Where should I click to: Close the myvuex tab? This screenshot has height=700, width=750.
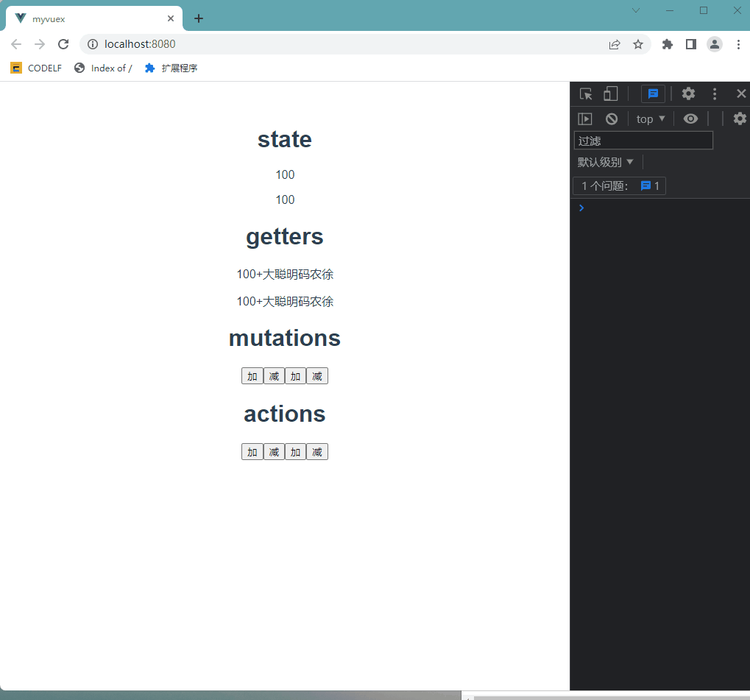click(x=171, y=18)
